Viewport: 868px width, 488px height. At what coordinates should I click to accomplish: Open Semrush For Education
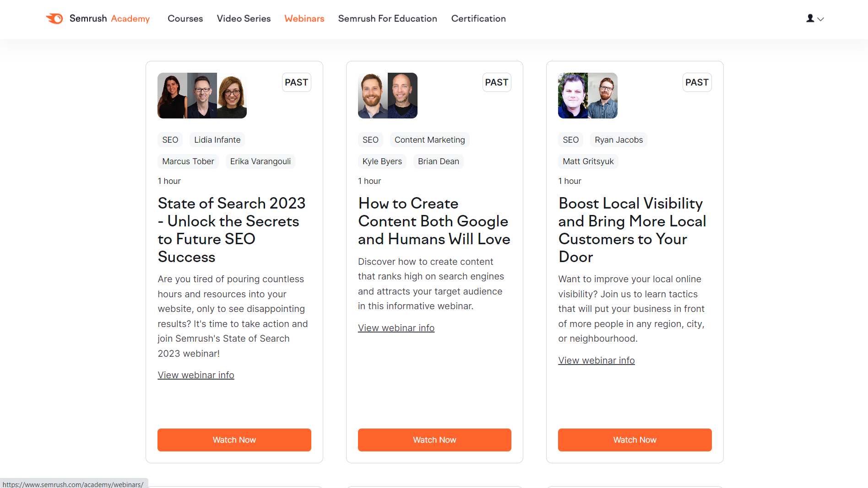pos(387,19)
